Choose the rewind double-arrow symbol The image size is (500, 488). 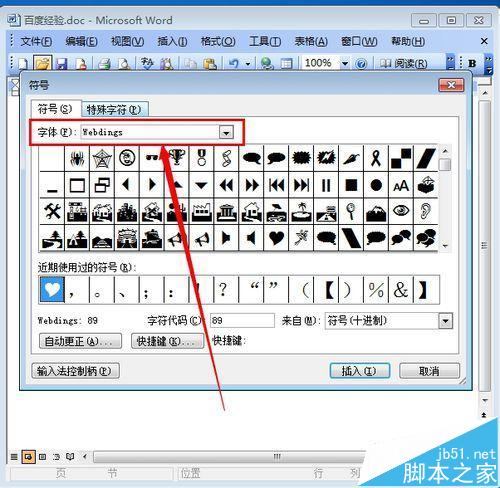227,184
